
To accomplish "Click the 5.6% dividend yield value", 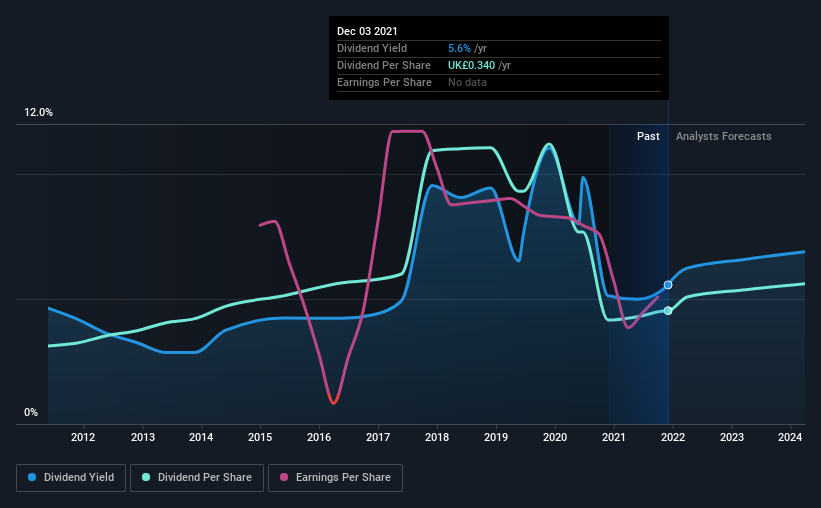I will 459,48.
